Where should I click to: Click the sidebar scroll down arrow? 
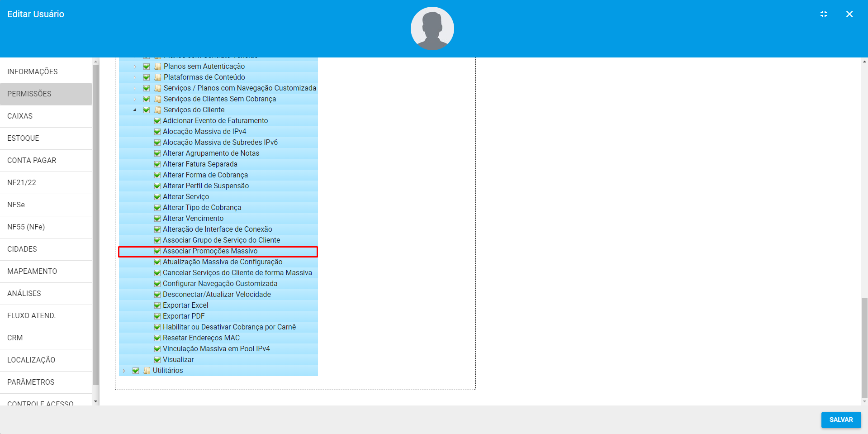click(x=95, y=401)
